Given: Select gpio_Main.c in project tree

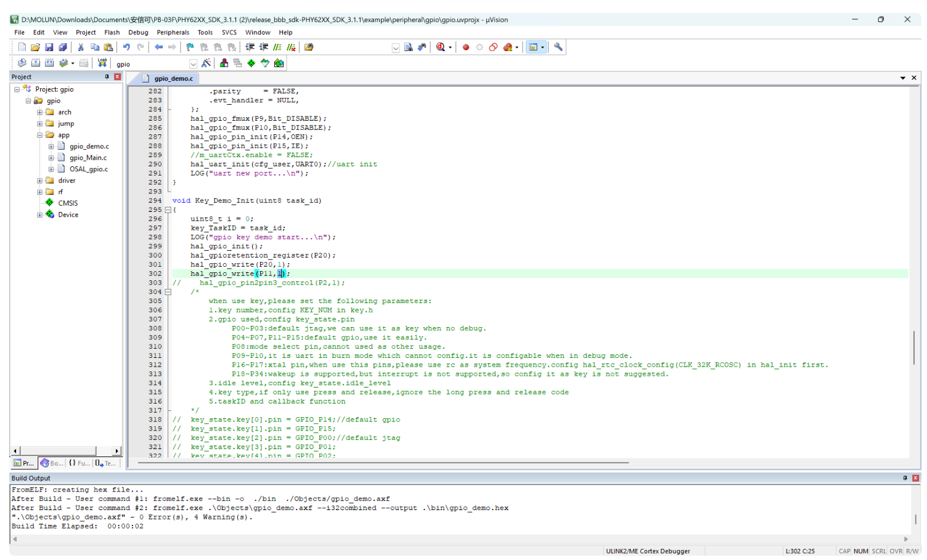Looking at the screenshot, I should (88, 158).
